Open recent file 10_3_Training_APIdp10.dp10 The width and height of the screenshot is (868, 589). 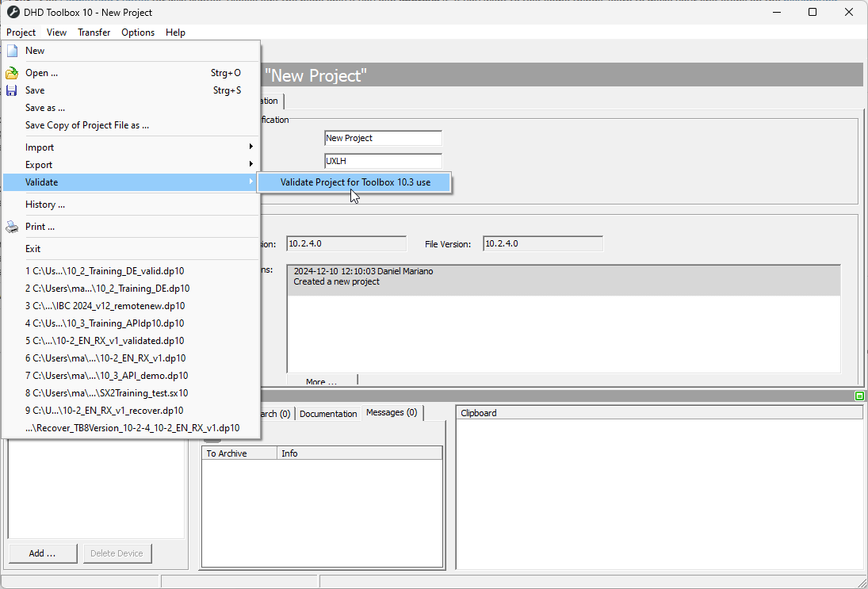coord(131,323)
